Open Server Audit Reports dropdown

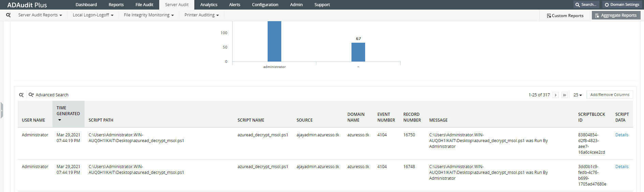40,15
